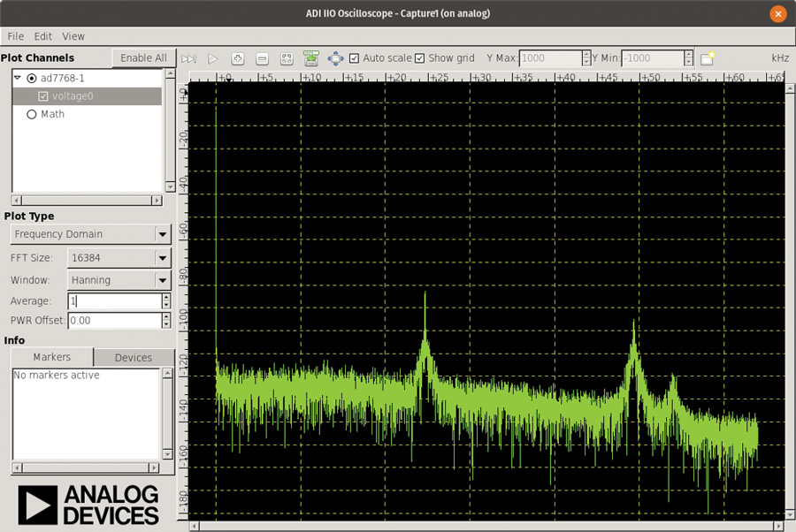This screenshot has height=532, width=796.
Task: Switch to the Devices tab
Action: (x=134, y=357)
